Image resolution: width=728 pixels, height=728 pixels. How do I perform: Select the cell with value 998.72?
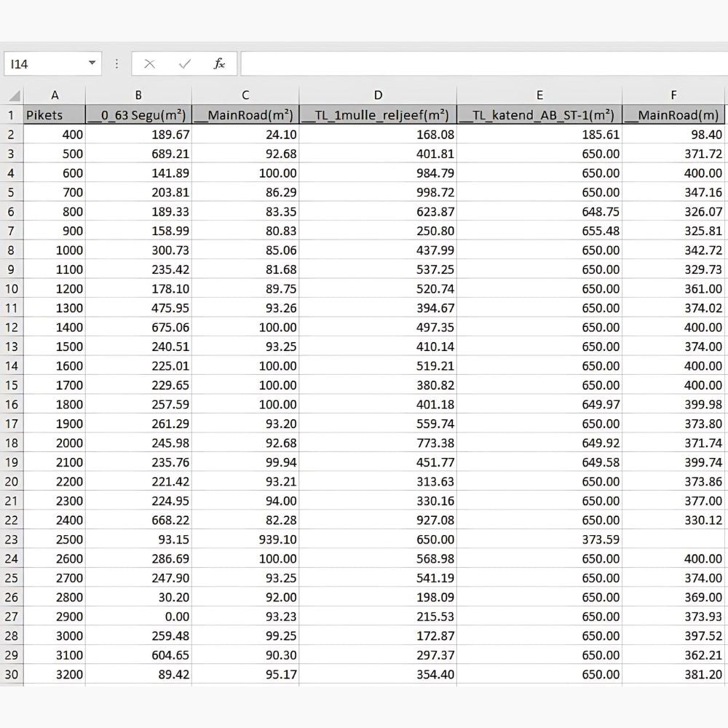tap(378, 192)
